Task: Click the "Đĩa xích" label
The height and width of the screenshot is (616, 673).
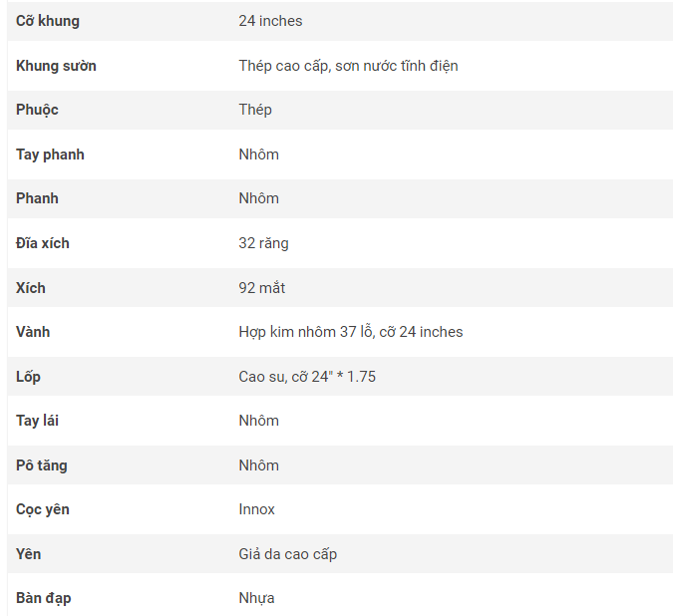Action: click(x=43, y=243)
